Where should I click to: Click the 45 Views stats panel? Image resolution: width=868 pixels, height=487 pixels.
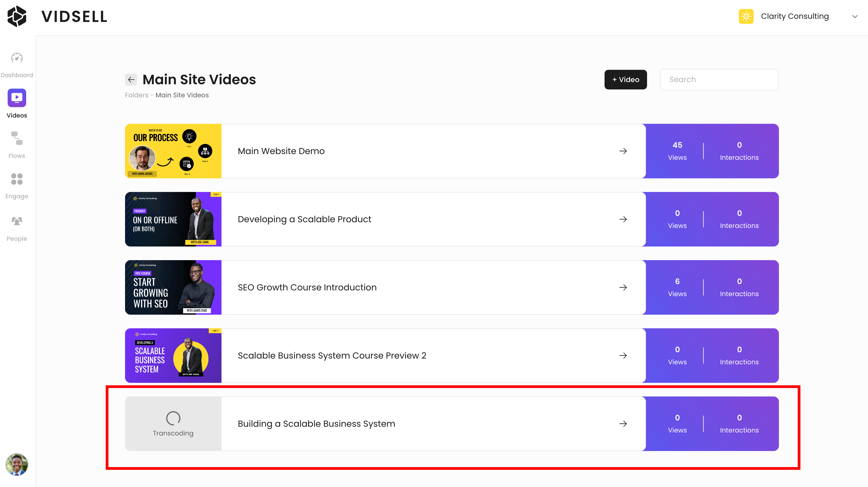[677, 151]
